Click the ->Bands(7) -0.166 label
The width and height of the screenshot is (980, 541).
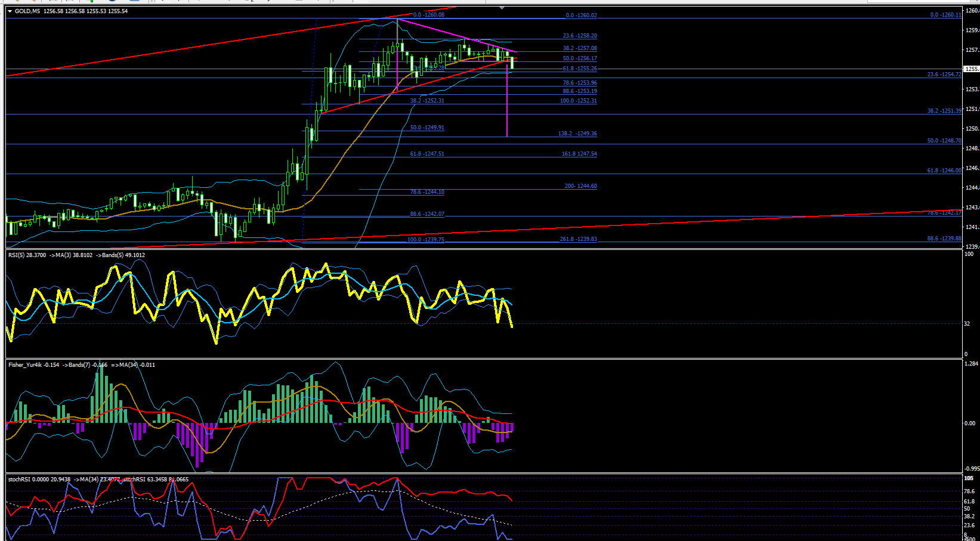85,365
